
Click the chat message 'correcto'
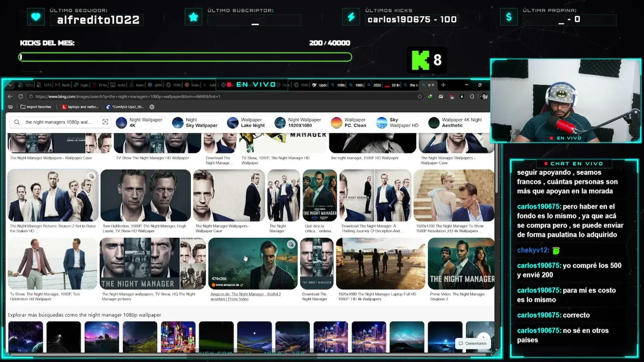point(576,315)
